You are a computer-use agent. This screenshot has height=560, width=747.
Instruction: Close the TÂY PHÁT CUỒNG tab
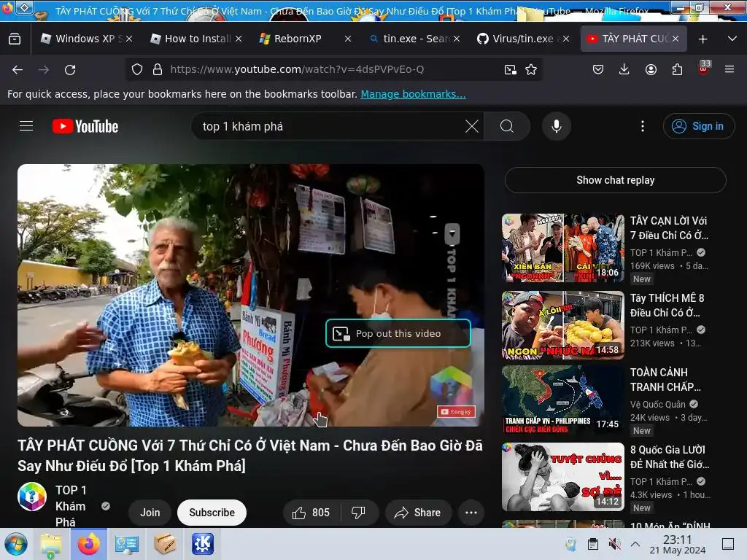[675, 39]
